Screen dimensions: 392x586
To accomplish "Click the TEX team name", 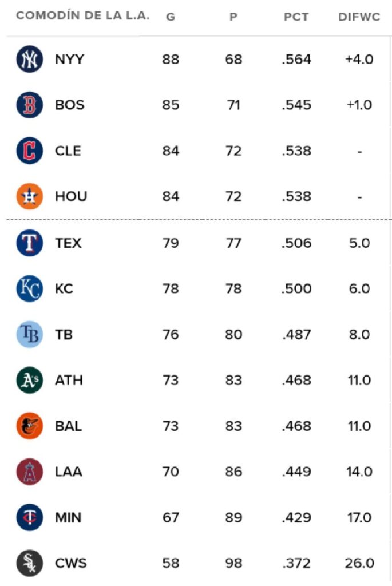I will pos(68,243).
